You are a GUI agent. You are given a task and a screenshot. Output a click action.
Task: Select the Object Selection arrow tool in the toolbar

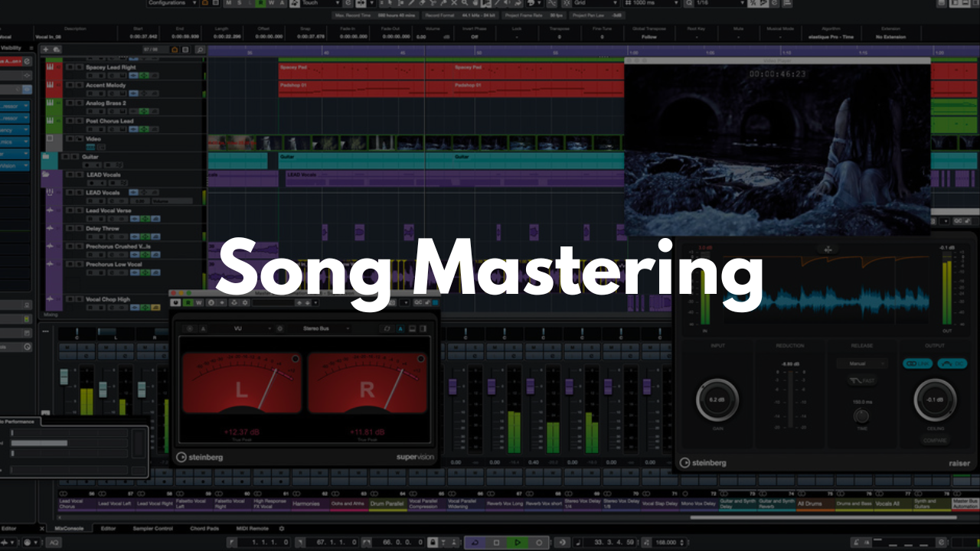pos(390,3)
